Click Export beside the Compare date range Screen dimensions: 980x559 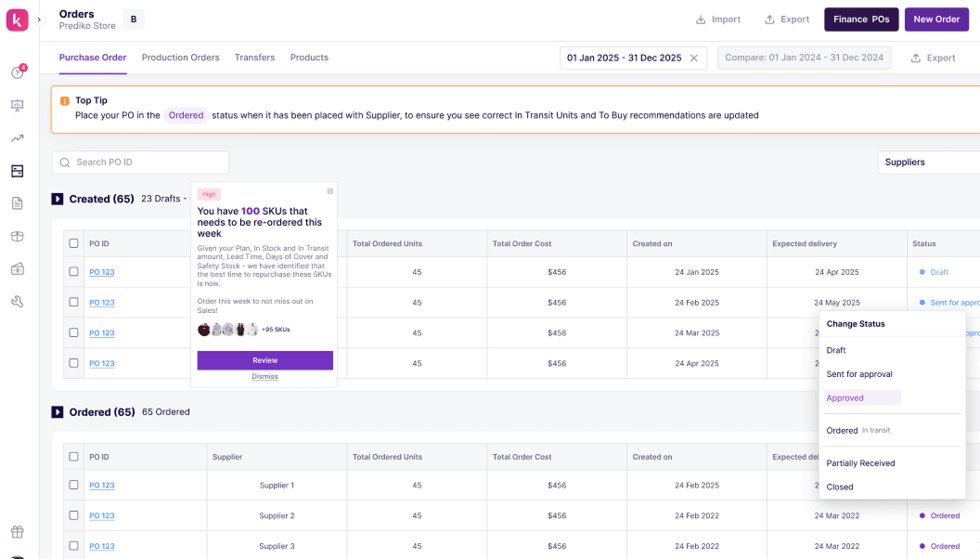point(933,58)
